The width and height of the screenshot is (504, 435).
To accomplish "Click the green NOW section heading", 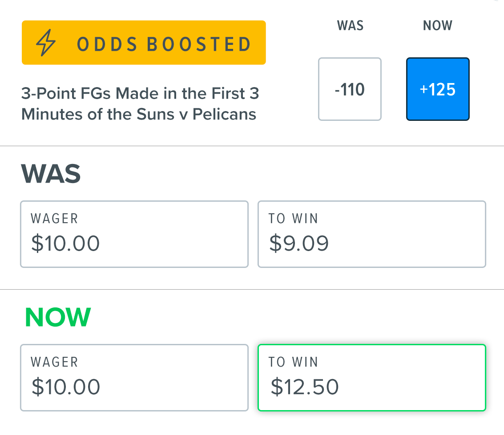I will pyautogui.click(x=57, y=316).
